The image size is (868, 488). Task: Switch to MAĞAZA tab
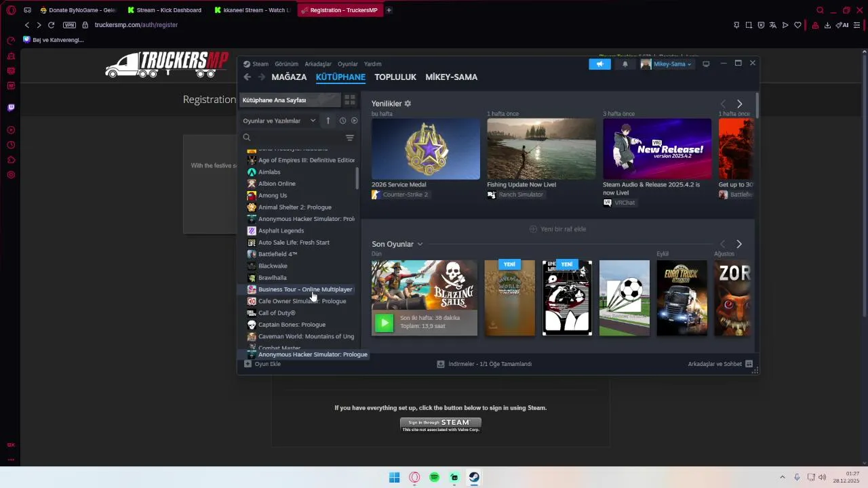289,77
